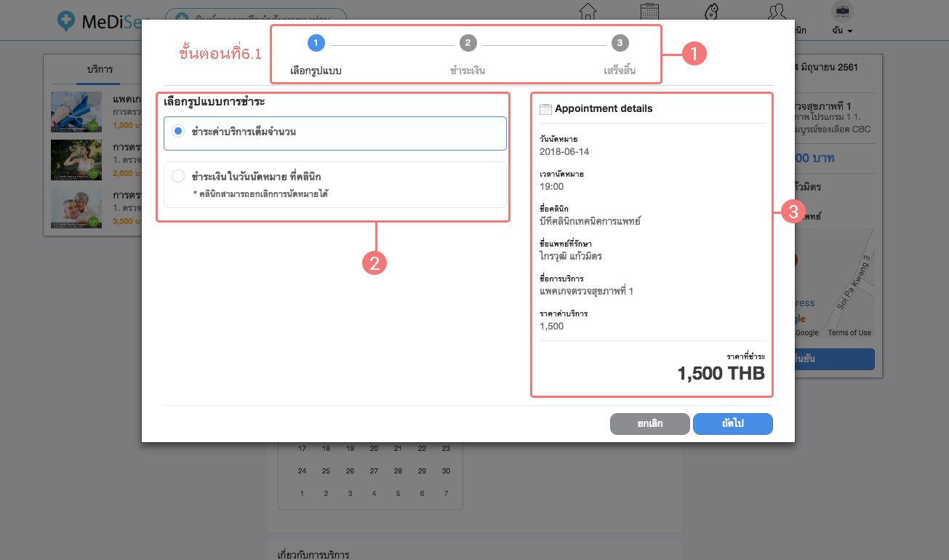Click step 1 circle in progress indicator
Viewport: 949px width, 560px height.
316,44
